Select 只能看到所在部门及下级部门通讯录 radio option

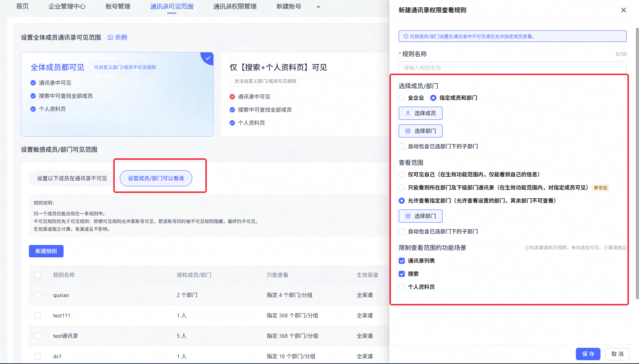click(x=402, y=188)
